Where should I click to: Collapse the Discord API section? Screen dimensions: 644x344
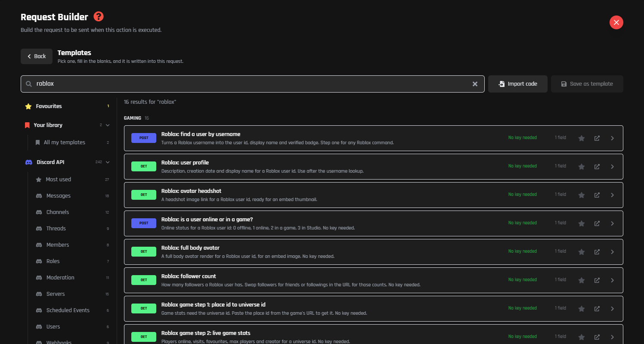coord(108,162)
